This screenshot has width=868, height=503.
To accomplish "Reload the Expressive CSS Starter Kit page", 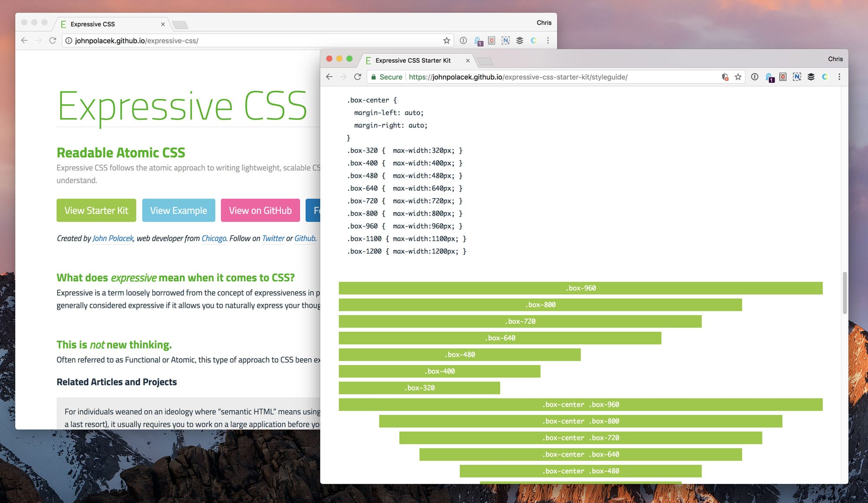I will [358, 77].
